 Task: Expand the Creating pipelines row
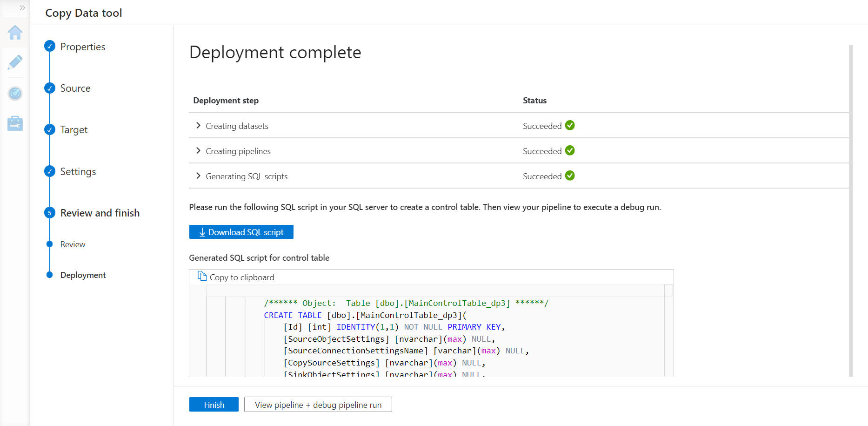pyautogui.click(x=199, y=151)
